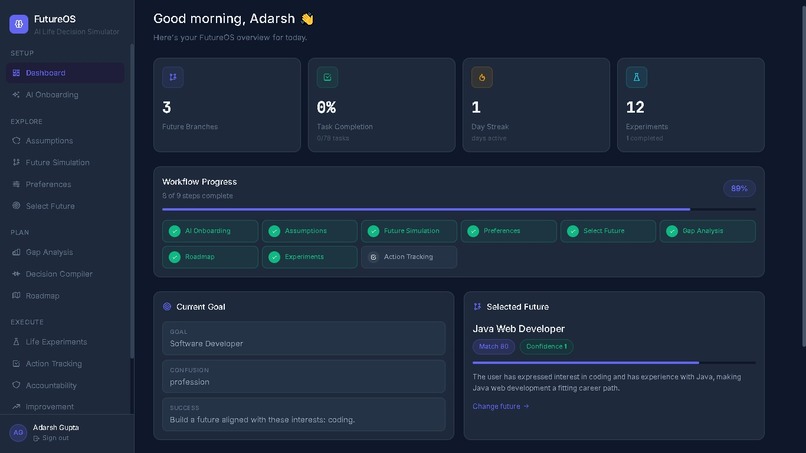Click the FutureOS brain logo icon
Image resolution: width=806 pixels, height=453 pixels.
[x=19, y=24]
